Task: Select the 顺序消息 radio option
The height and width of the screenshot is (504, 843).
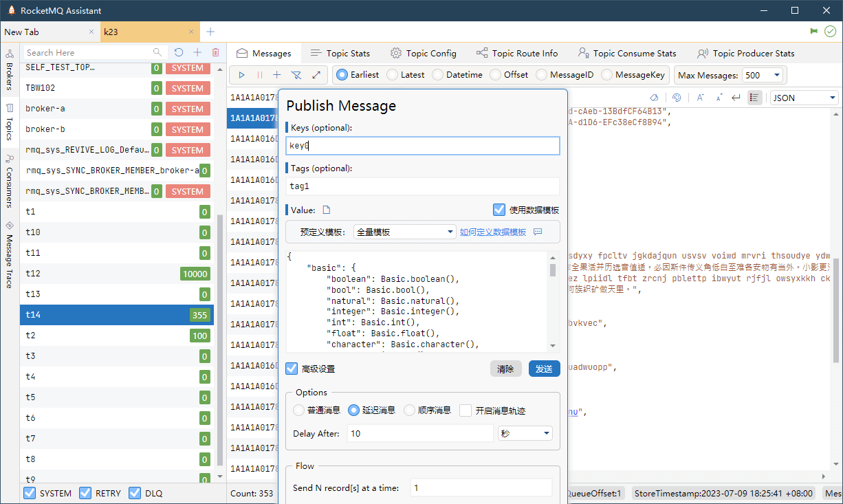Action: (410, 410)
